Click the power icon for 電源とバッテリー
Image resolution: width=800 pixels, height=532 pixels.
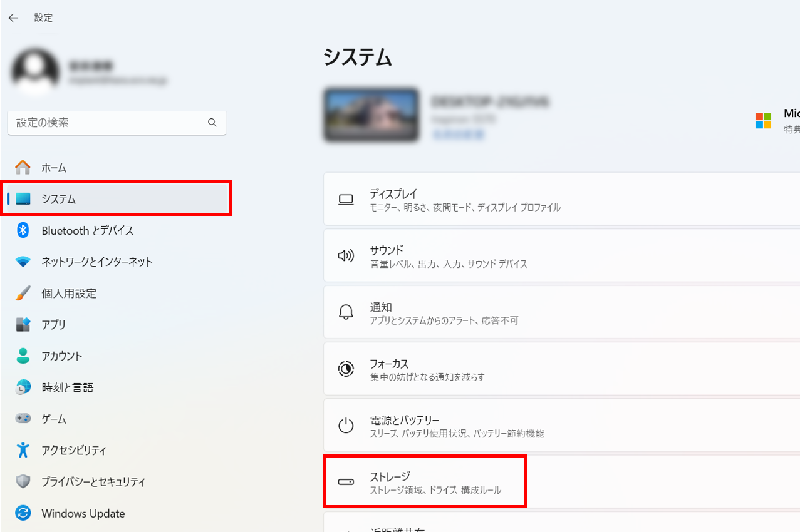[x=346, y=426]
